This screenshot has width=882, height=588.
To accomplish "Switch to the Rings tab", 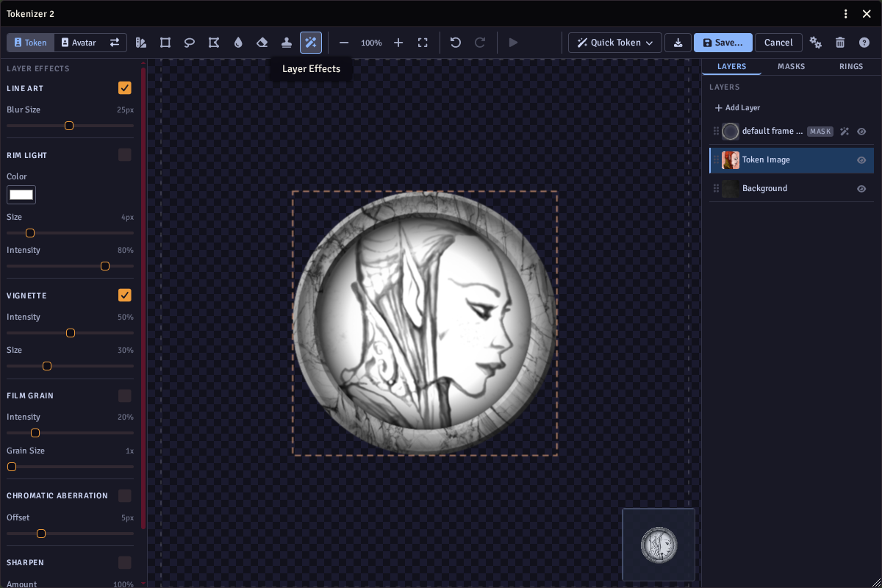I will coord(851,66).
